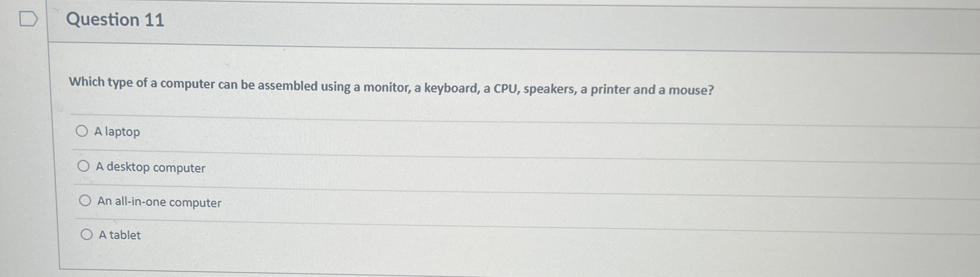Screen dimensions: 980x277
Task: Select the 'A laptop' radio button
Action: (x=83, y=131)
